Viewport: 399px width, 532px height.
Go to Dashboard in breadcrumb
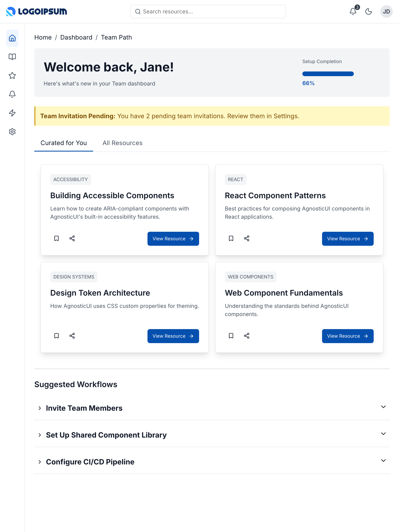coord(76,38)
